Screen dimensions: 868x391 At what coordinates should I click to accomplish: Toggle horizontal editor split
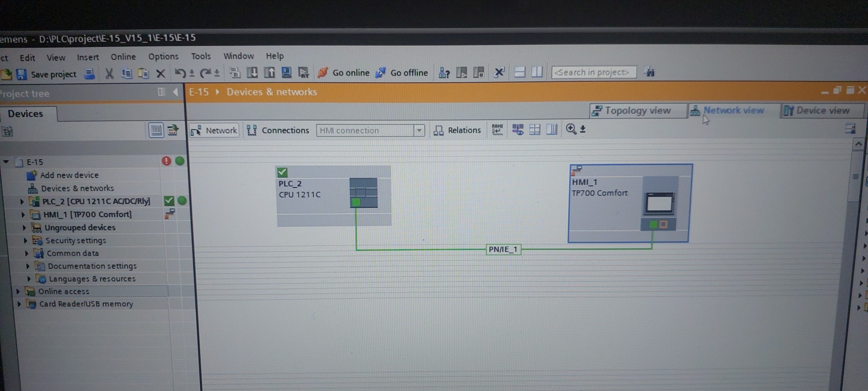pyautogui.click(x=519, y=72)
